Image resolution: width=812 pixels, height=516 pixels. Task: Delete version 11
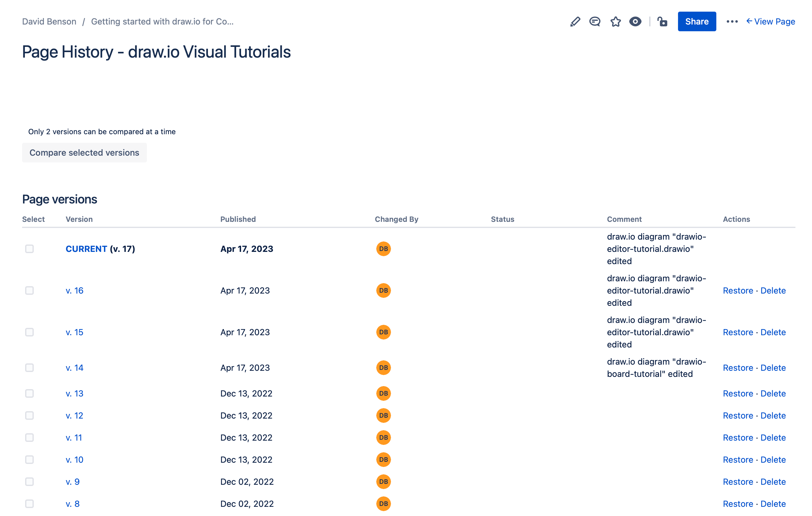(x=773, y=437)
